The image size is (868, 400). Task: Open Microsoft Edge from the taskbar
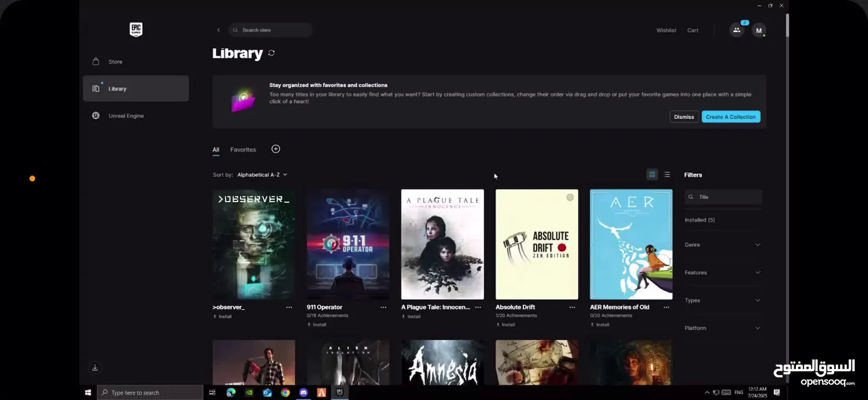click(x=231, y=393)
